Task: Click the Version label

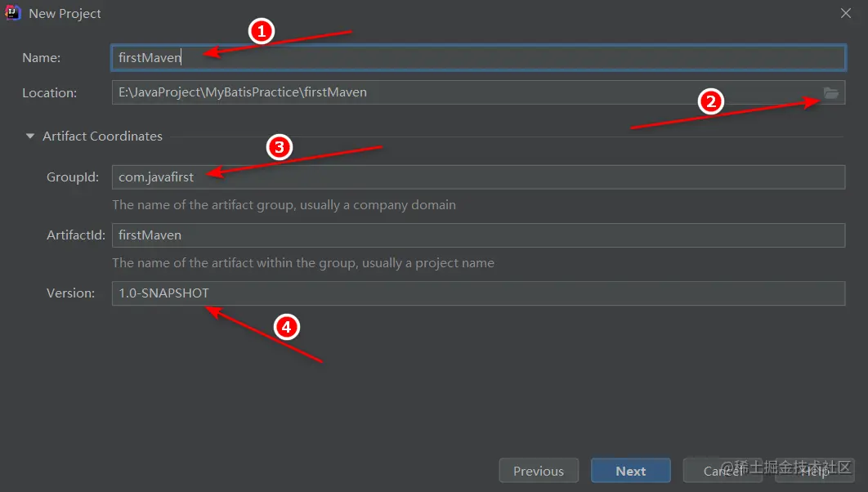Action: pyautogui.click(x=70, y=293)
